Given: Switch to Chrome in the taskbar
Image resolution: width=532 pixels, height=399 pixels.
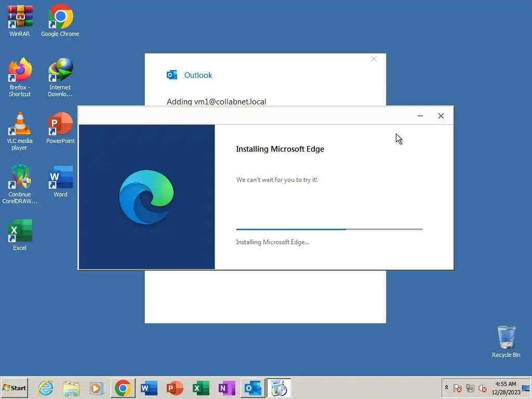Looking at the screenshot, I should point(123,388).
